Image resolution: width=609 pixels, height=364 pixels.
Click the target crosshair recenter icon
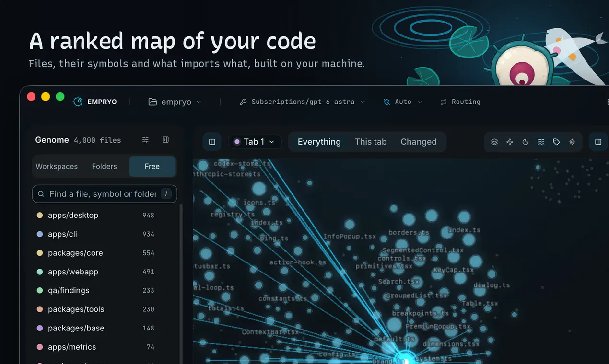pos(572,142)
